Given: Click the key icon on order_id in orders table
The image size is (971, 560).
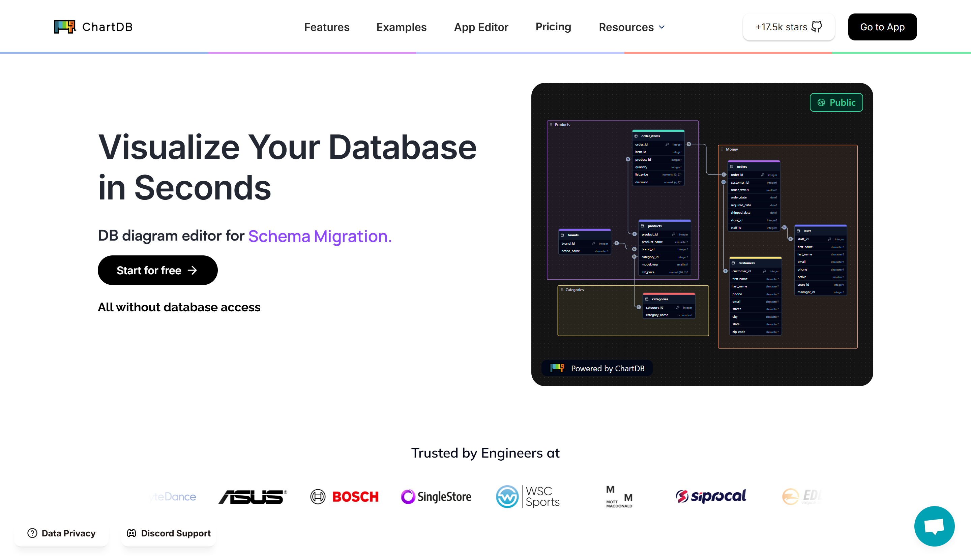Looking at the screenshot, I should click(763, 175).
